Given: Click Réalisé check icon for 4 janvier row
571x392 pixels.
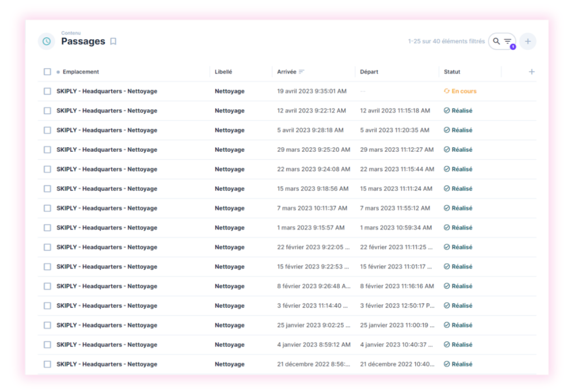Looking at the screenshot, I should point(447,344).
